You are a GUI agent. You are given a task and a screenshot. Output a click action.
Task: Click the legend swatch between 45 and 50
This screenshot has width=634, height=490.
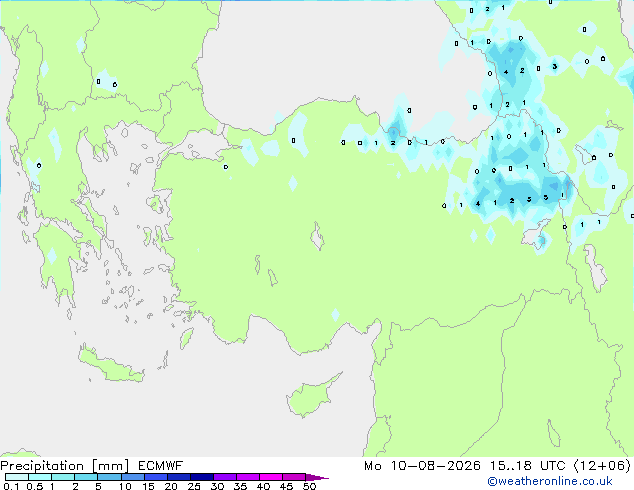click(294, 477)
